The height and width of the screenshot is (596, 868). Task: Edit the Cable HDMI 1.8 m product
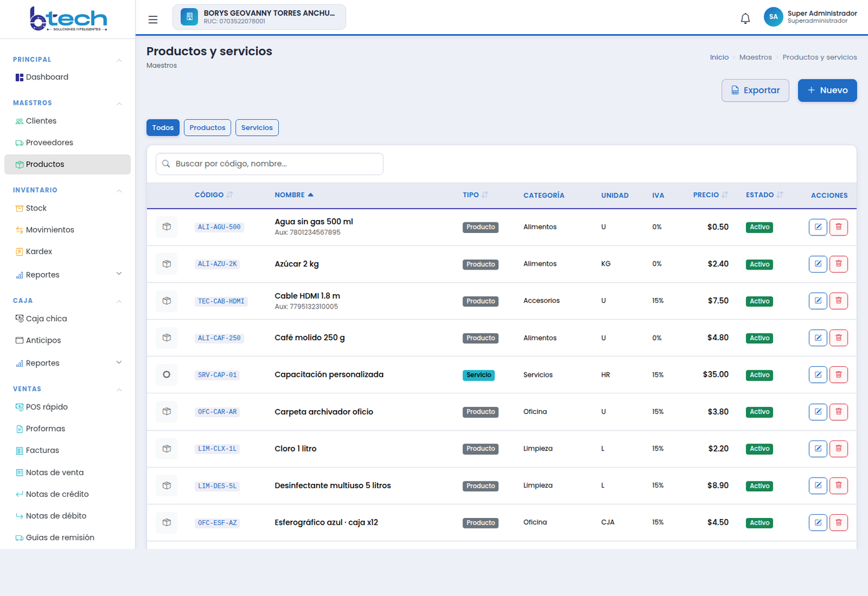pyautogui.click(x=818, y=300)
